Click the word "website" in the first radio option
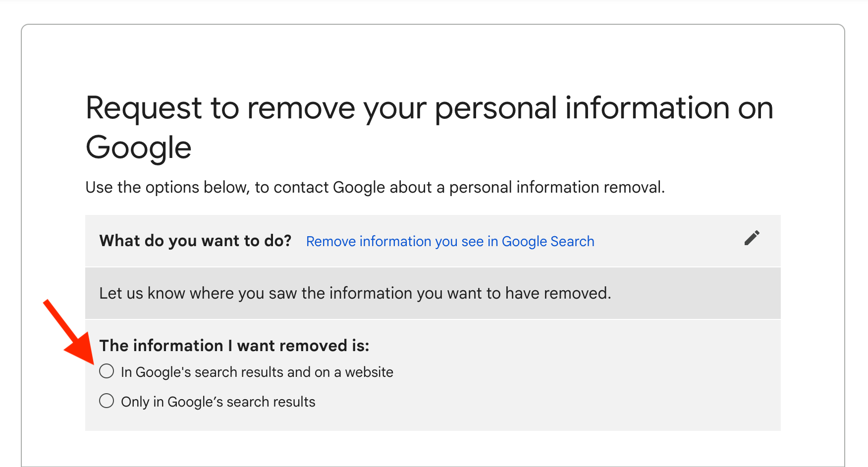 tap(369, 372)
